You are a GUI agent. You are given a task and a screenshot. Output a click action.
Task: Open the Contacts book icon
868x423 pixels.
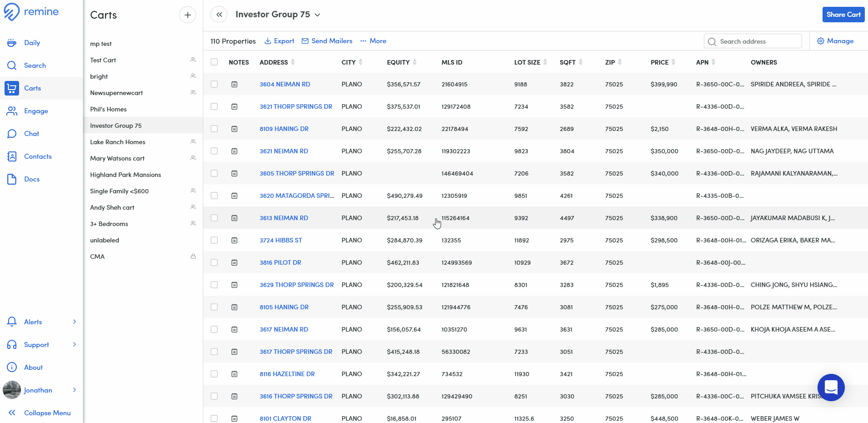(12, 156)
